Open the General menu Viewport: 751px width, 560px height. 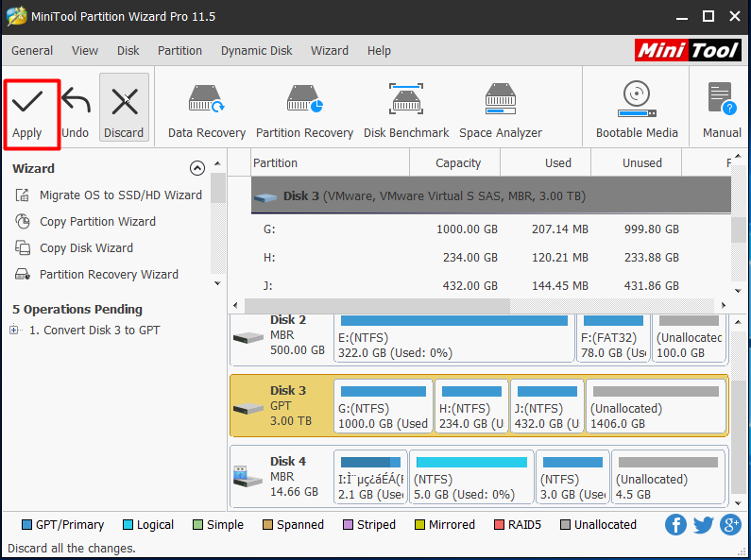pyautogui.click(x=32, y=51)
